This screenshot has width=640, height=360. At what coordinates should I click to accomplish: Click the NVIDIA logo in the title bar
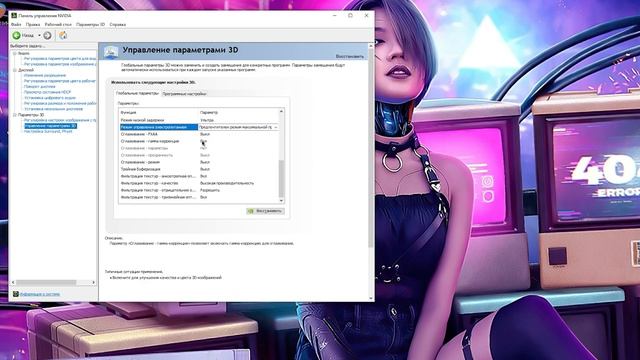(x=14, y=16)
